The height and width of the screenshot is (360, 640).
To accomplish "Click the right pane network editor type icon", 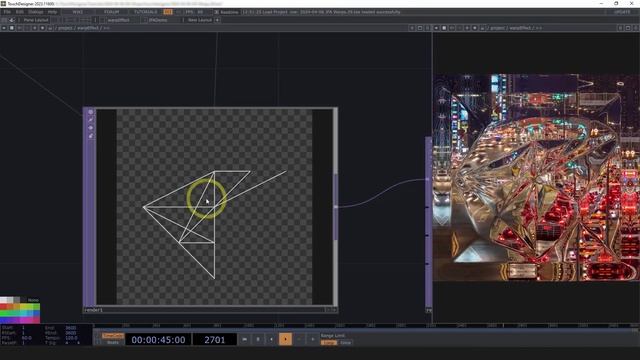I will point(444,28).
